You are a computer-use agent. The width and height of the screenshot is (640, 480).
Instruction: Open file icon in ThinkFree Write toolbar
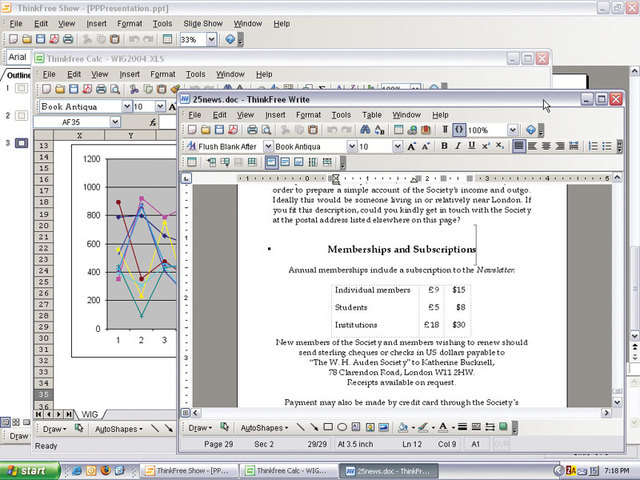(x=205, y=130)
